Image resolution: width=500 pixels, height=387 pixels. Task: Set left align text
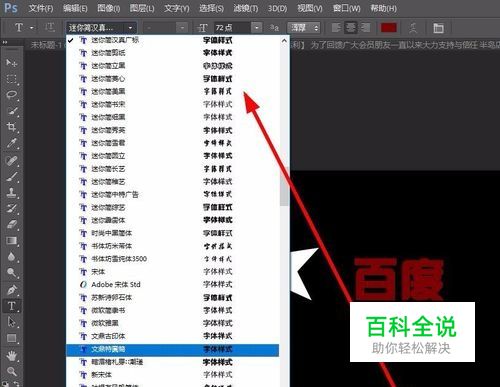pos(336,28)
